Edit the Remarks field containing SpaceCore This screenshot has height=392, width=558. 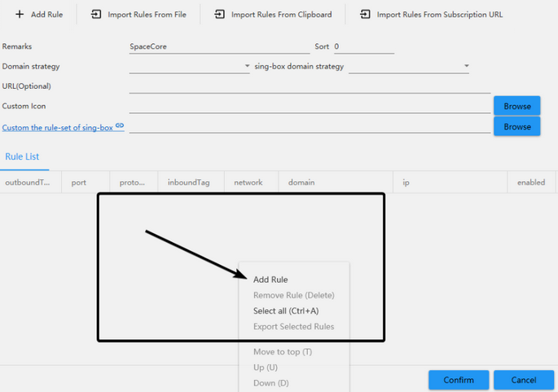coord(218,47)
